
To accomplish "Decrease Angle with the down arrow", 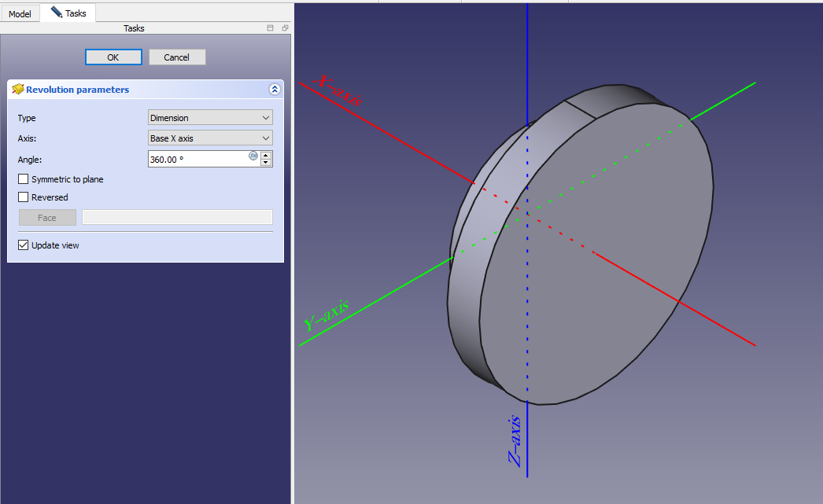I will [266, 163].
